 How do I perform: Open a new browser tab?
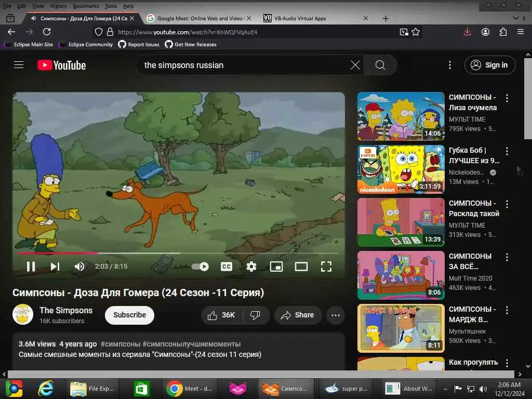pyautogui.click(x=385, y=18)
